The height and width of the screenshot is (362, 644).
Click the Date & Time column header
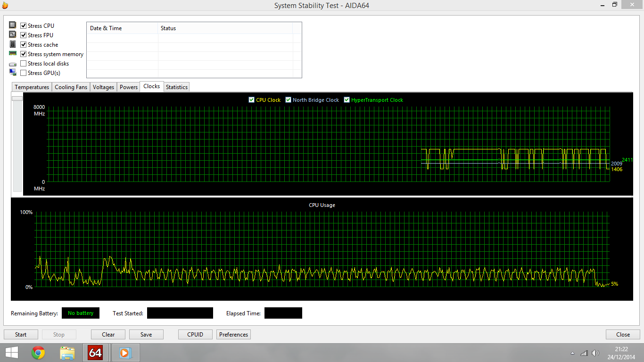123,28
